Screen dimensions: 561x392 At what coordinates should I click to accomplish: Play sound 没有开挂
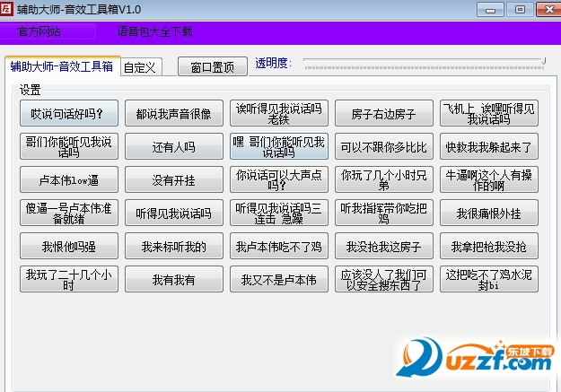click(x=174, y=179)
